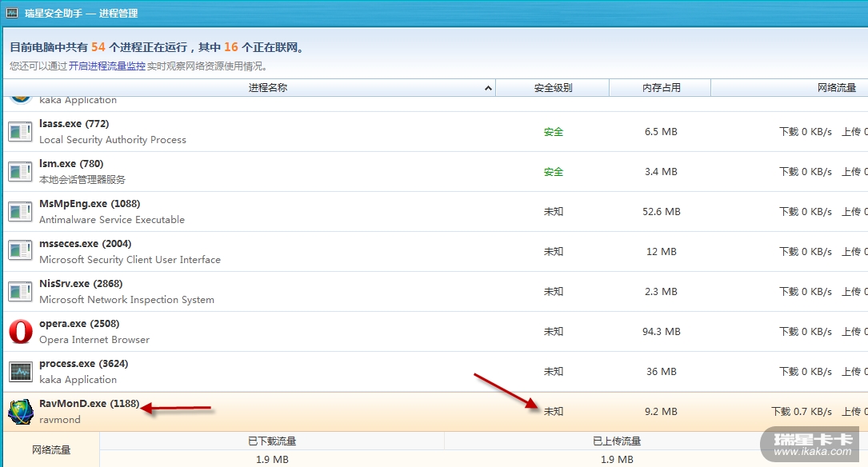
Task: Click 未知 level of RavMonD.exe
Action: pyautogui.click(x=553, y=411)
